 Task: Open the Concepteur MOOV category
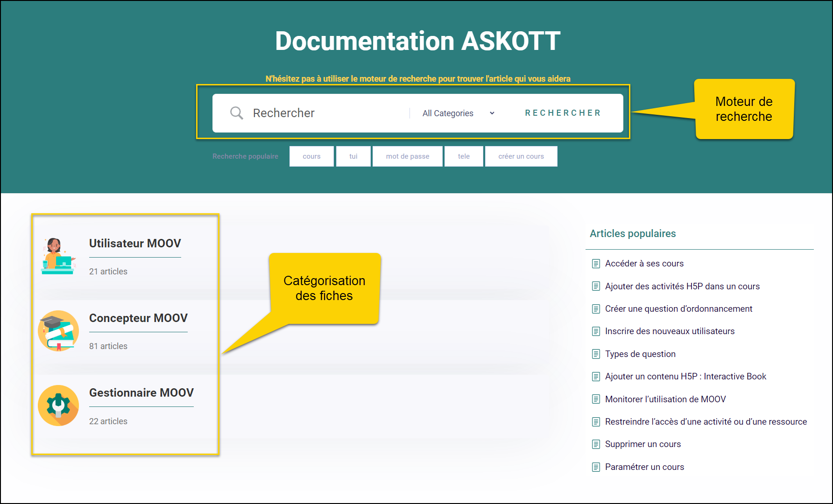[138, 318]
